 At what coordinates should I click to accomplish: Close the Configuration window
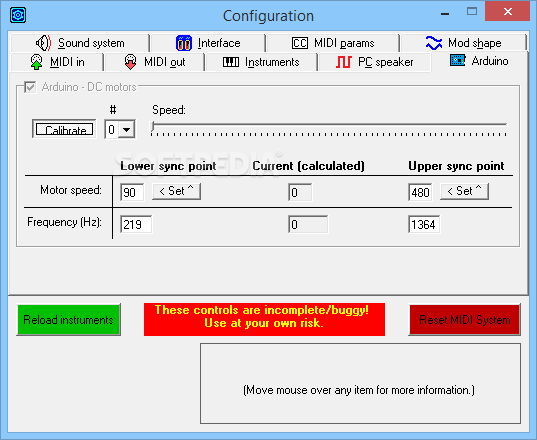point(508,11)
